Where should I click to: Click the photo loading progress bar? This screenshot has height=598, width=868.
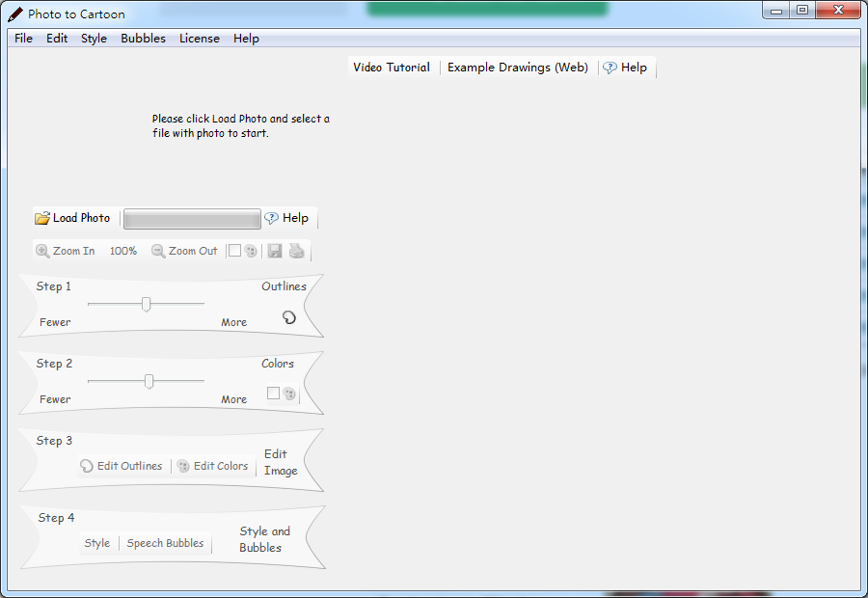[192, 219]
